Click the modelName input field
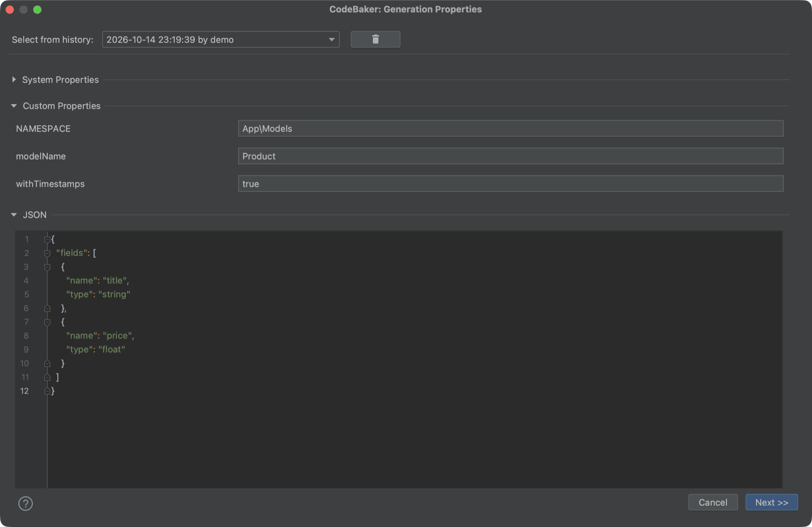 (x=511, y=156)
